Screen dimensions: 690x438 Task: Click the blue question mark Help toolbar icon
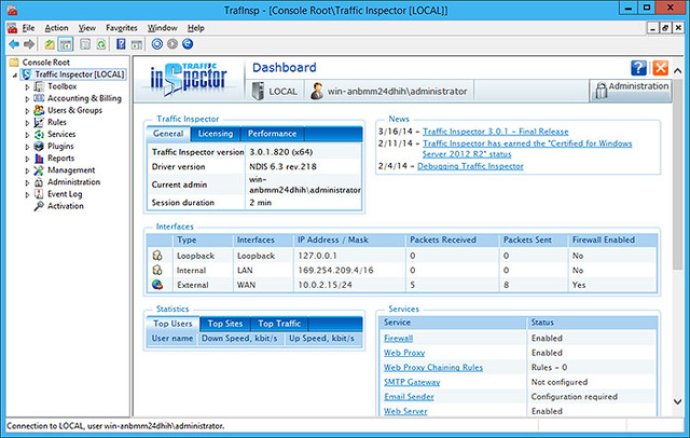121,44
